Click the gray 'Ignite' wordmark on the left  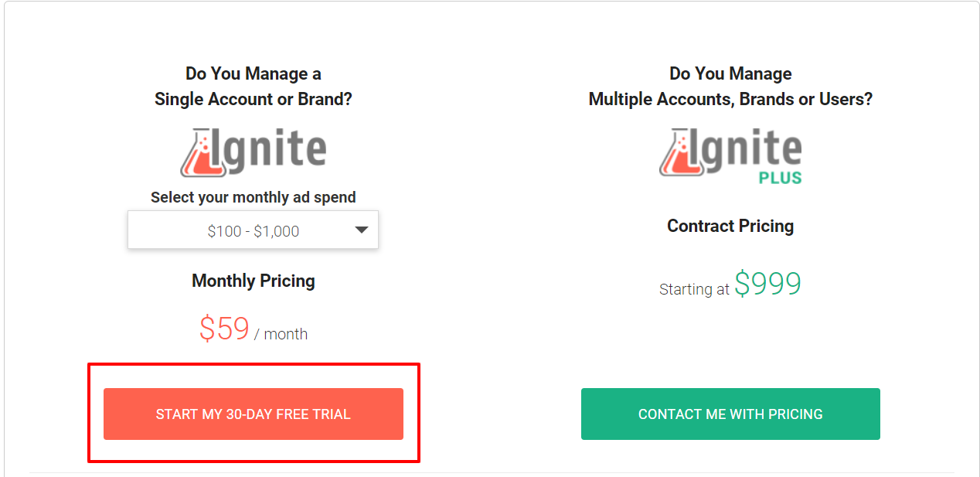(x=271, y=149)
